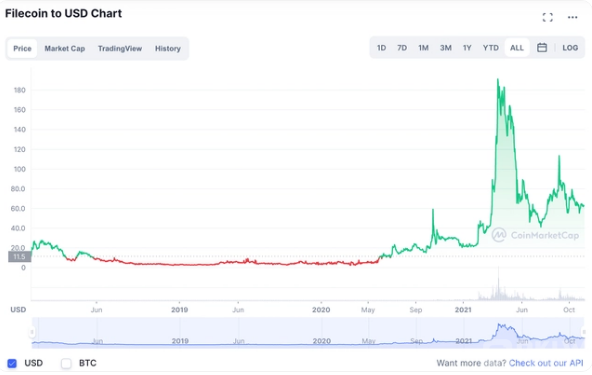The width and height of the screenshot is (592, 375).
Task: Open the calendar date range picker
Action: 542,48
